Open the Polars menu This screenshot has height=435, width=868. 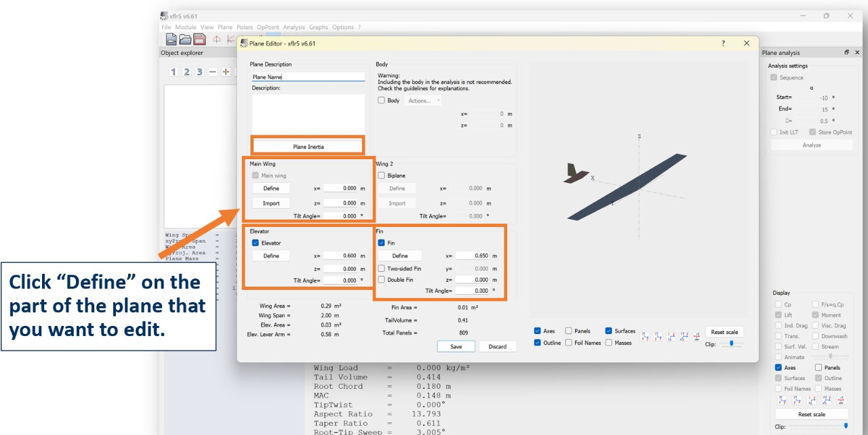pyautogui.click(x=244, y=27)
